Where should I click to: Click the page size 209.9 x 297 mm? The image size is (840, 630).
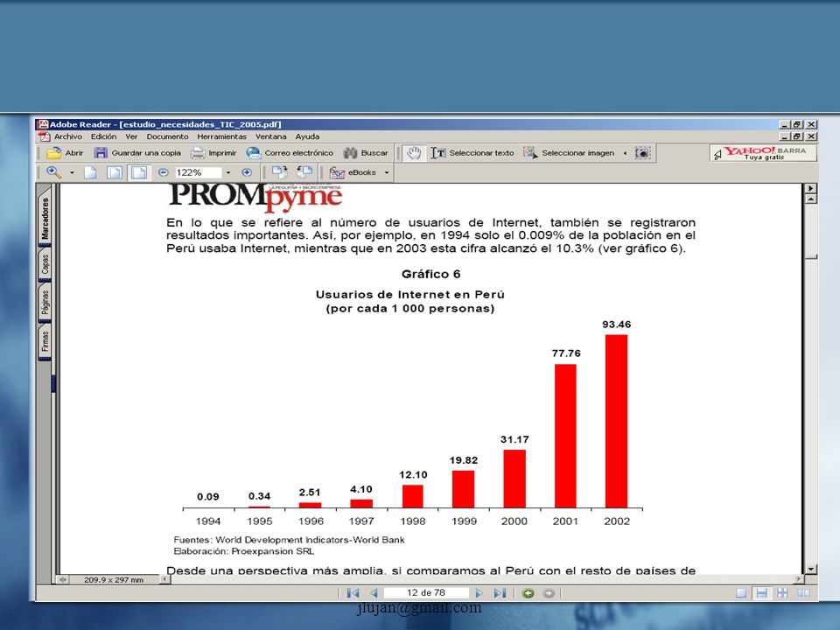pyautogui.click(x=114, y=579)
